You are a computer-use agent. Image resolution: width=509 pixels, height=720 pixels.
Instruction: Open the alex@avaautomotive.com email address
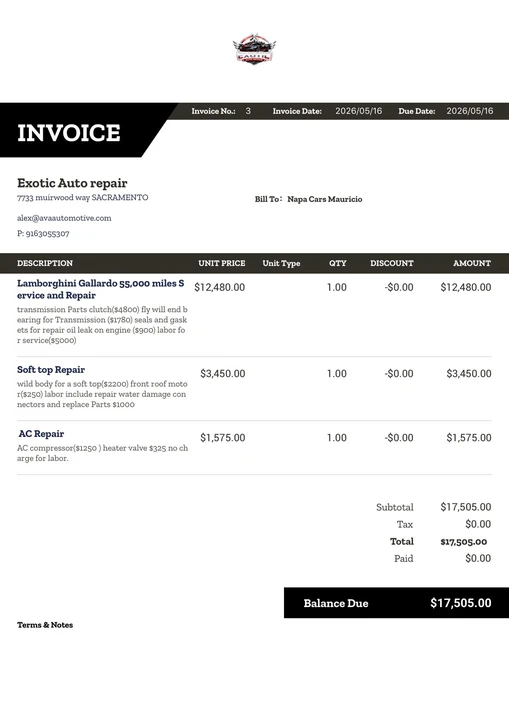[x=64, y=218]
